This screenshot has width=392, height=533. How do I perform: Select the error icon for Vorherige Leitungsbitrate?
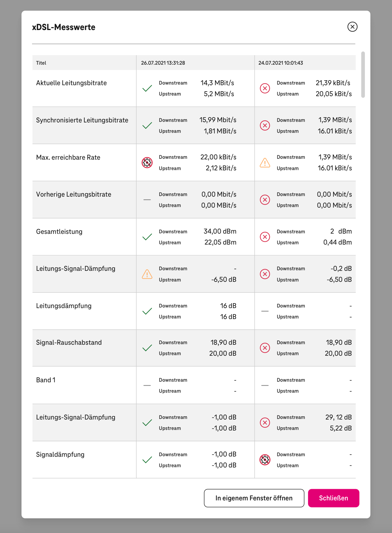tap(265, 200)
